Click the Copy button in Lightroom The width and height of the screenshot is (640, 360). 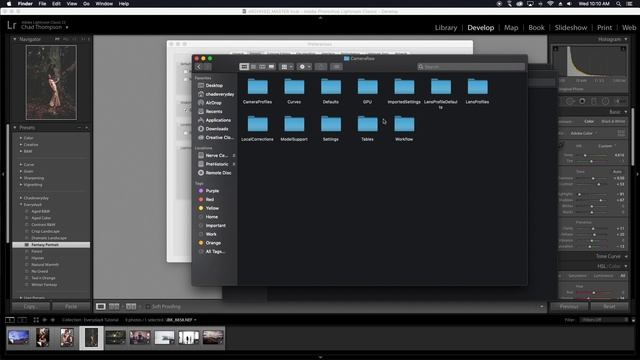(x=31, y=307)
